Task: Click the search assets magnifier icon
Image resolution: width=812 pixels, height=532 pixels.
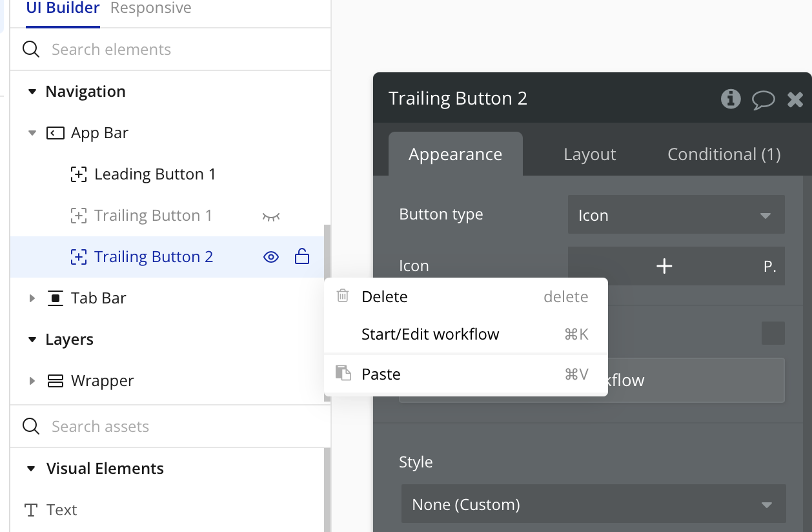Action: pos(31,426)
